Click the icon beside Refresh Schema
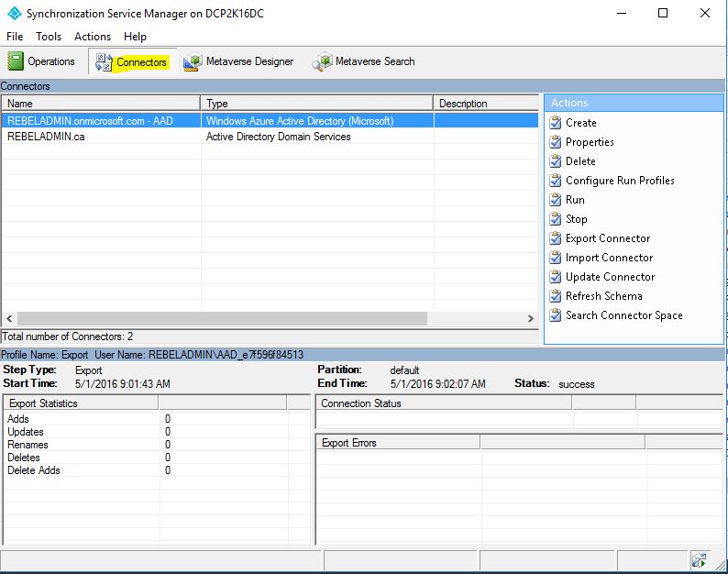Viewport: 728px width, 574px height. click(556, 296)
